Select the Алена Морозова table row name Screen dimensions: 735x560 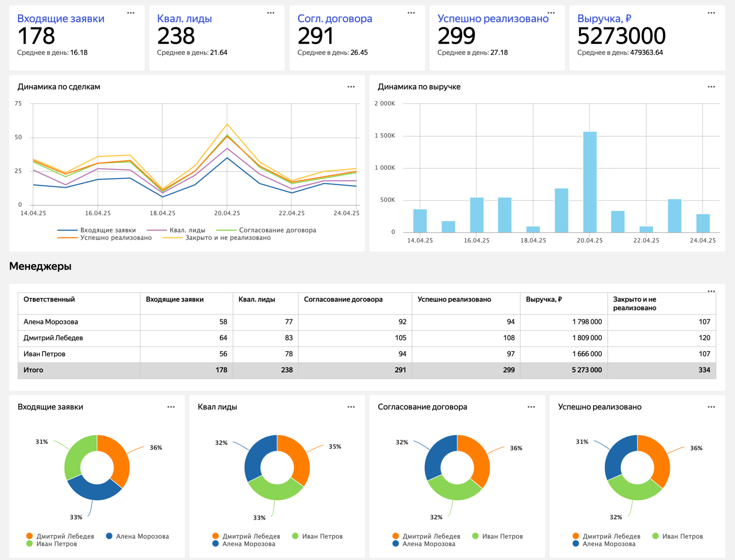tap(51, 322)
